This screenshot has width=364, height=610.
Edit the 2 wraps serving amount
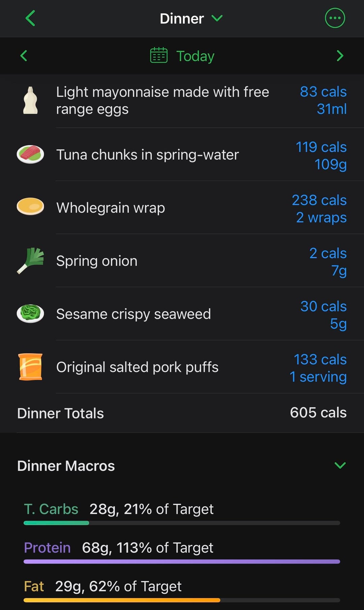coord(321,218)
